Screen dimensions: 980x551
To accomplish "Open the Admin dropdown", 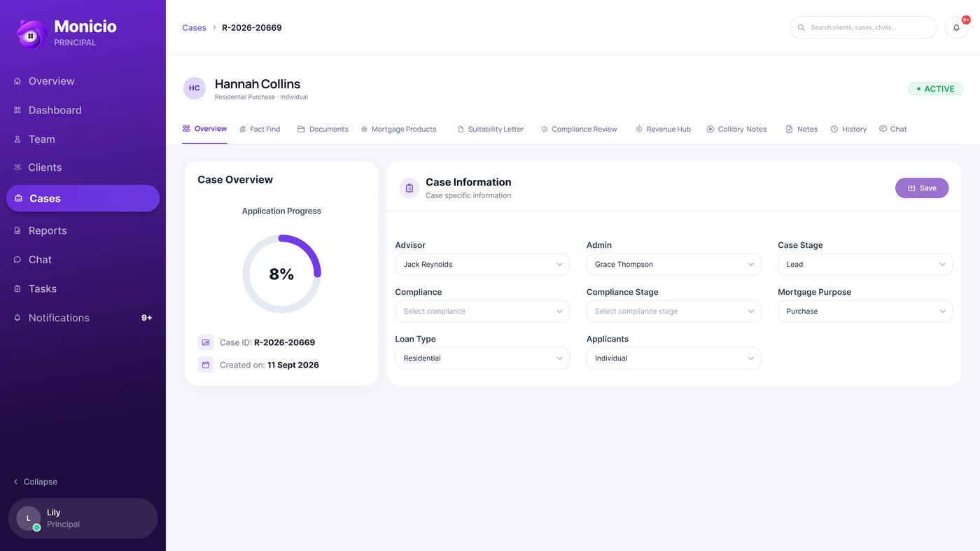I will (673, 264).
